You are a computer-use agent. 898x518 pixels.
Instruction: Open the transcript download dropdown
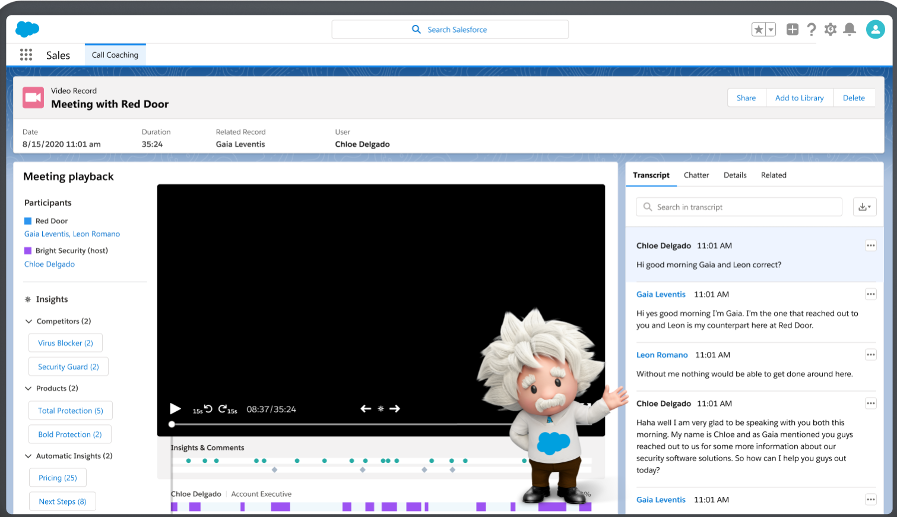coord(865,207)
